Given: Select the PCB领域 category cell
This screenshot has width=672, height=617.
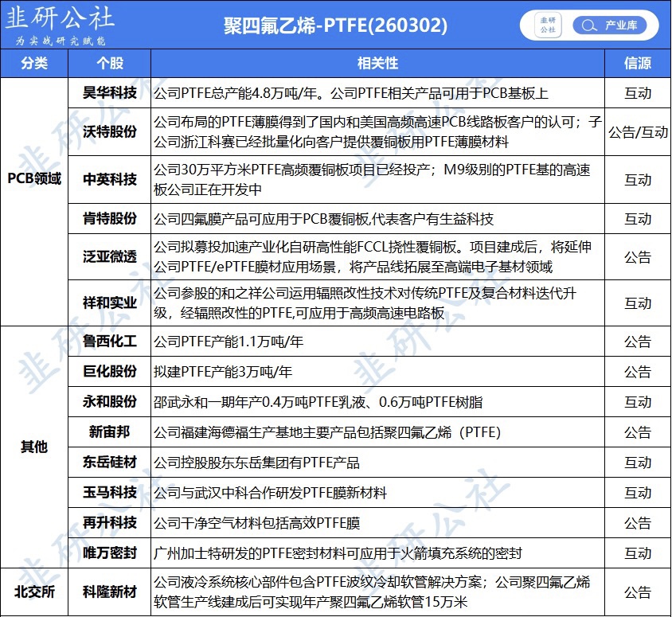Looking at the screenshot, I should tap(33, 179).
